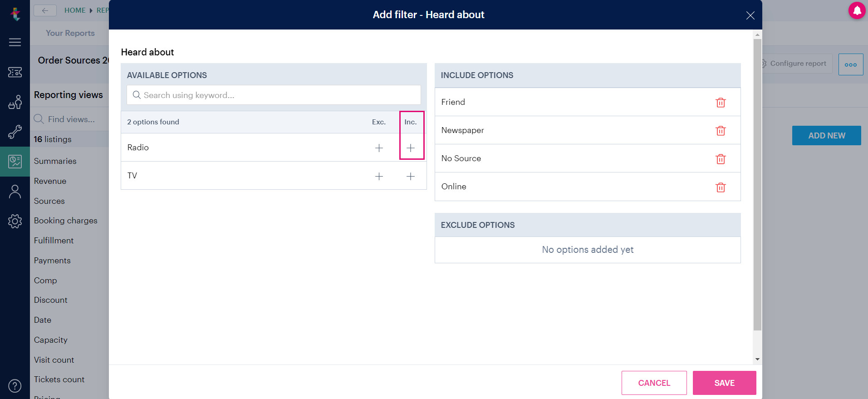Delete No Source from included list
This screenshot has height=399, width=868.
click(721, 159)
